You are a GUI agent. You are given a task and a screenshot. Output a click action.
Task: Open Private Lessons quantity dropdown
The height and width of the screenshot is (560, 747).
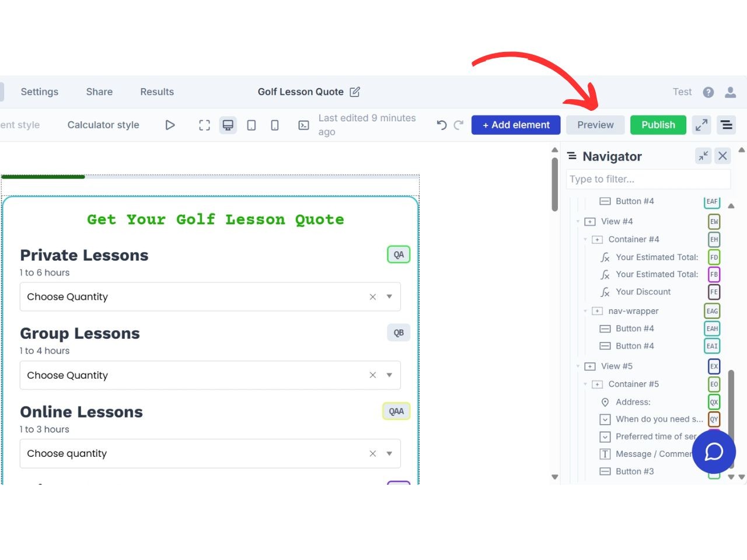pos(389,297)
